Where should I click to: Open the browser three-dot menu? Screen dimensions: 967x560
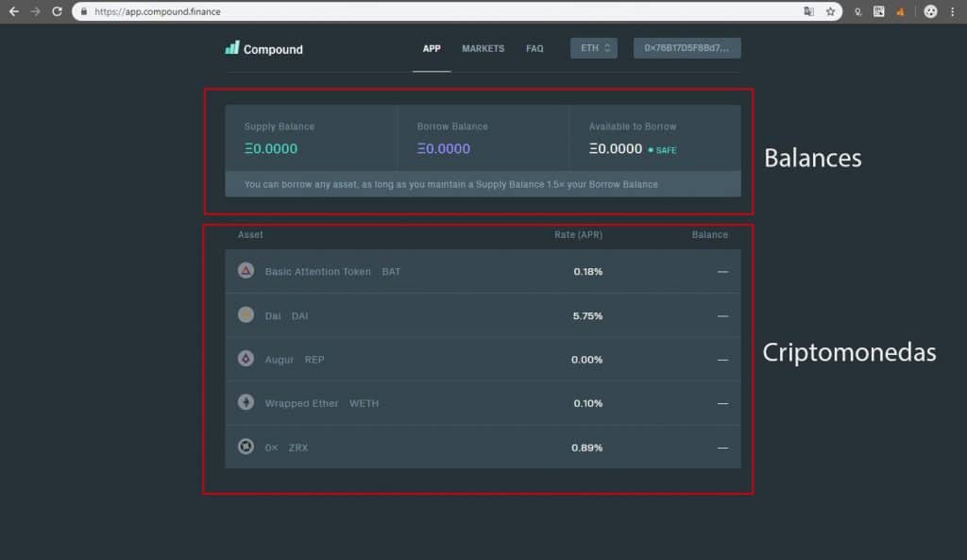pyautogui.click(x=952, y=11)
